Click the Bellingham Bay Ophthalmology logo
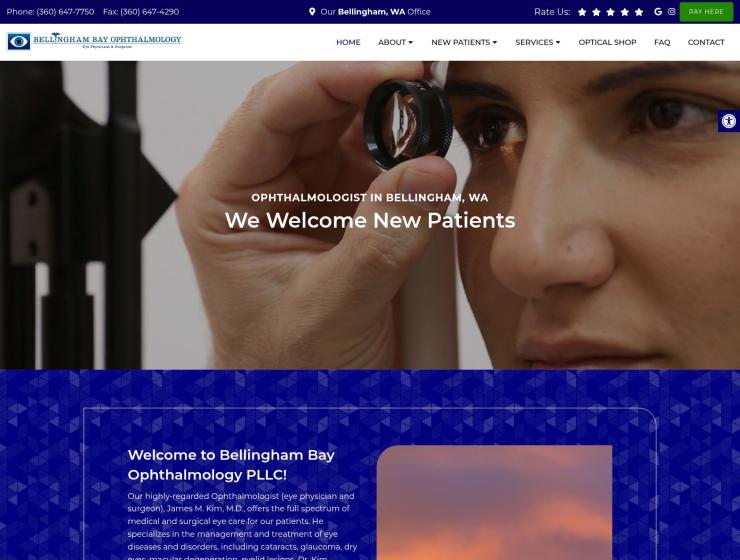The width and height of the screenshot is (740, 560). coord(94,41)
